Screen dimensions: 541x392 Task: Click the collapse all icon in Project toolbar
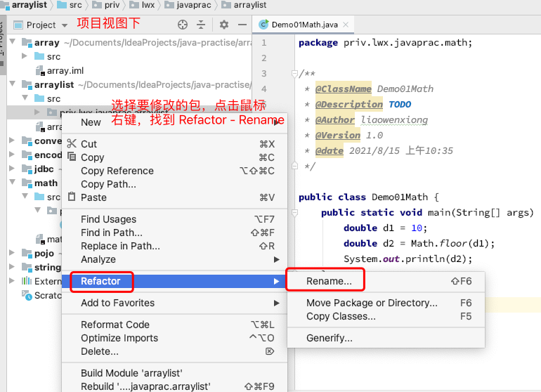[x=201, y=25]
